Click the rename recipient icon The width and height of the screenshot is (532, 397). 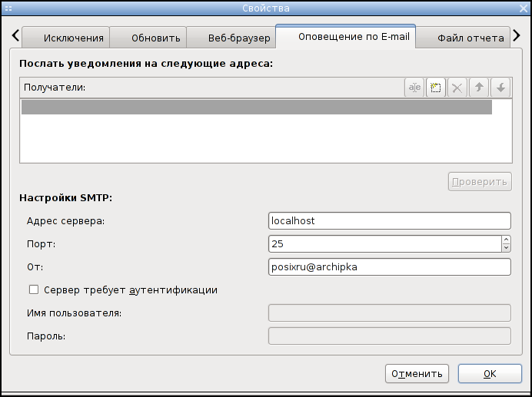click(x=414, y=88)
